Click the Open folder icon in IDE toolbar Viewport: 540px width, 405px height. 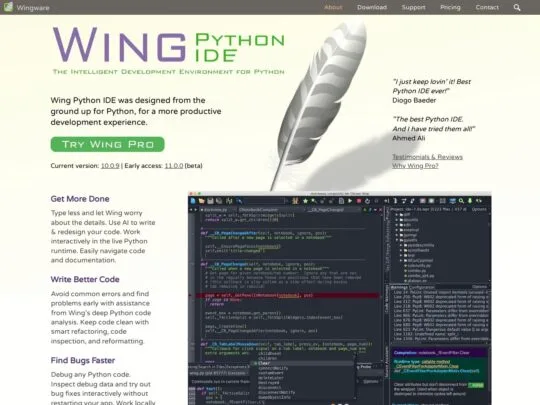[x=201, y=201]
